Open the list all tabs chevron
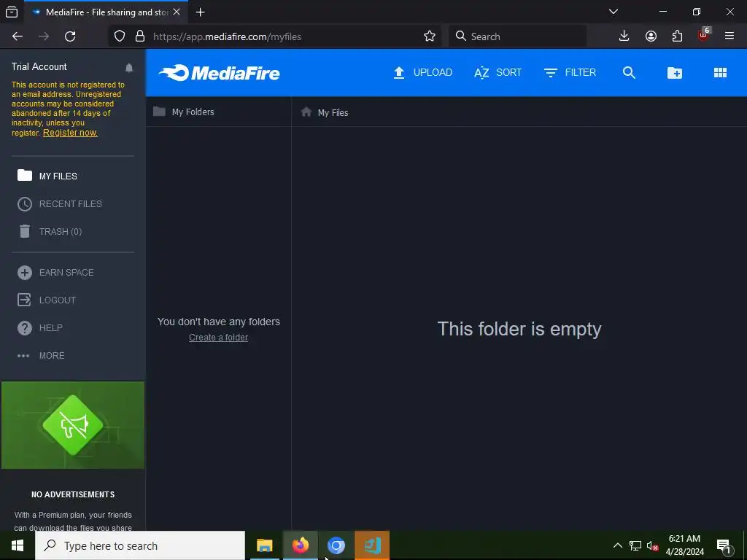 coord(613,12)
